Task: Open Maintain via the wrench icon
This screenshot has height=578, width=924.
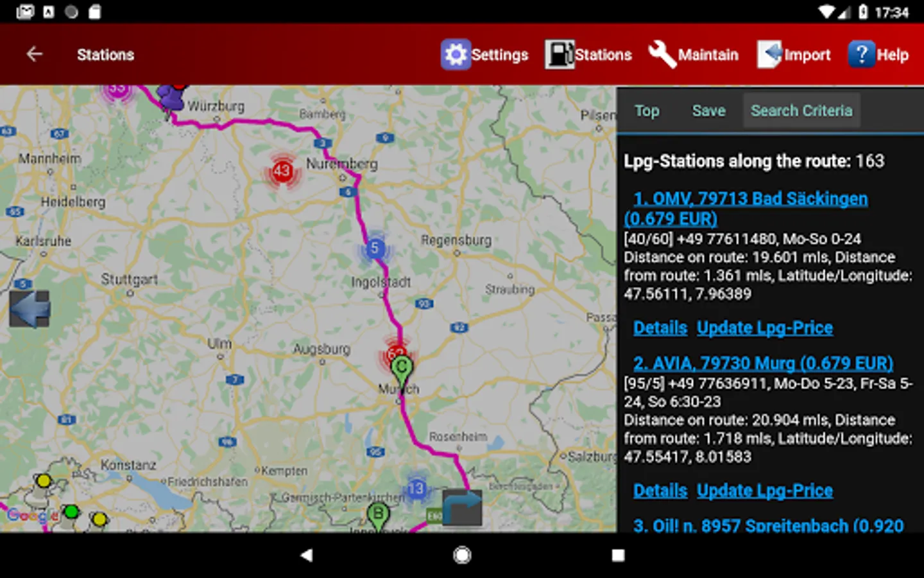Action: click(x=662, y=55)
